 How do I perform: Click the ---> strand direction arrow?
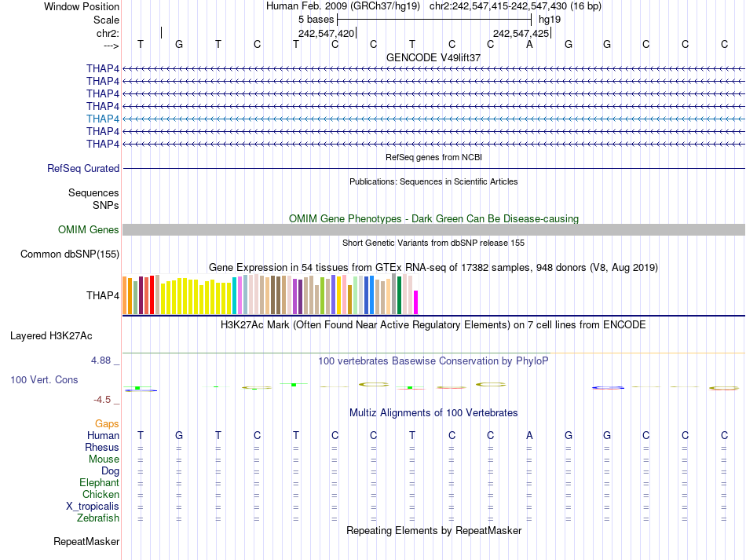coord(112,46)
